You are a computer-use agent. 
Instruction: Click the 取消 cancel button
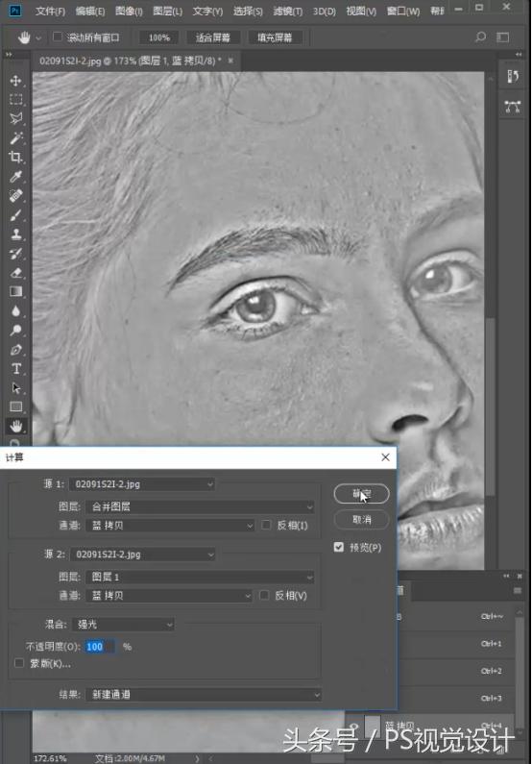coord(361,519)
